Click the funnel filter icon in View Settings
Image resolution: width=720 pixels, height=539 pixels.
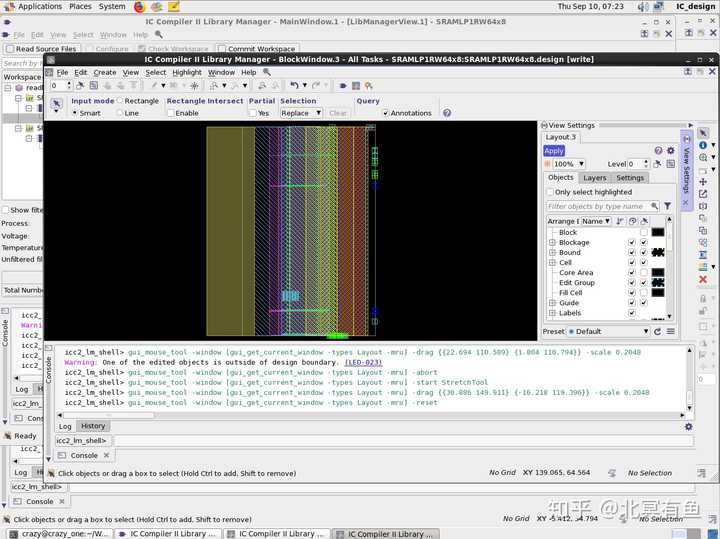click(667, 206)
